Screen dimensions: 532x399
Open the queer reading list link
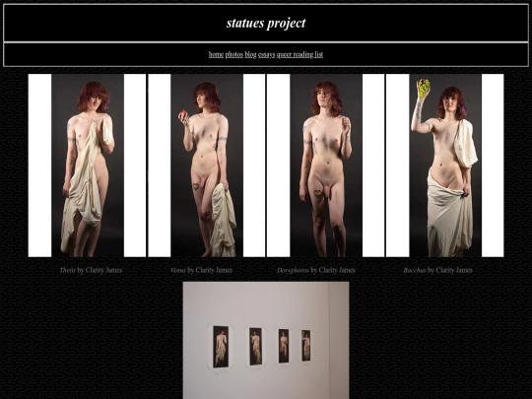tap(299, 54)
